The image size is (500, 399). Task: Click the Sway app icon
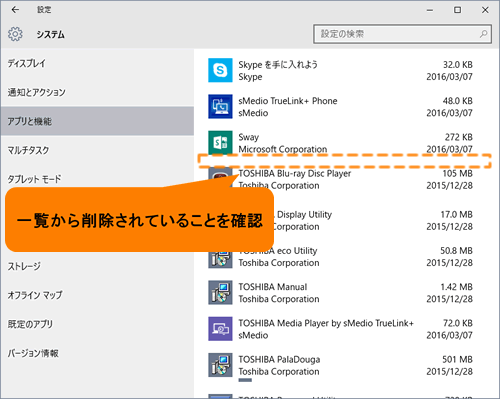pyautogui.click(x=220, y=142)
